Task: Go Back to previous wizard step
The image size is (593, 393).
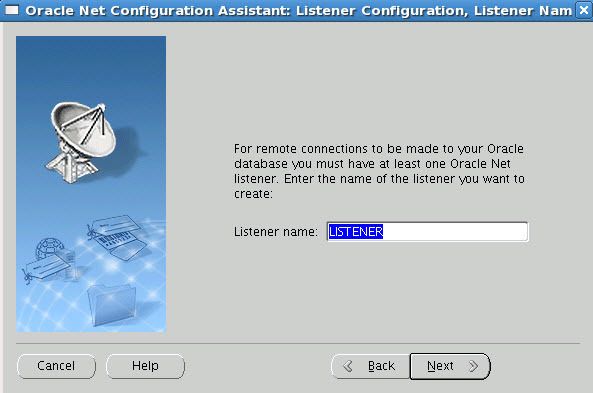Action: [x=370, y=366]
